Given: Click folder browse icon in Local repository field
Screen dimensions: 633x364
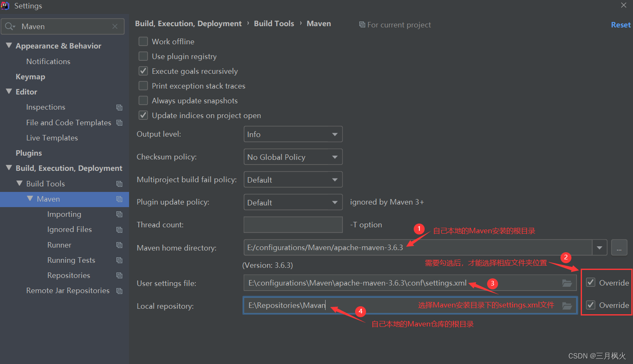Looking at the screenshot, I should pyautogui.click(x=567, y=305).
